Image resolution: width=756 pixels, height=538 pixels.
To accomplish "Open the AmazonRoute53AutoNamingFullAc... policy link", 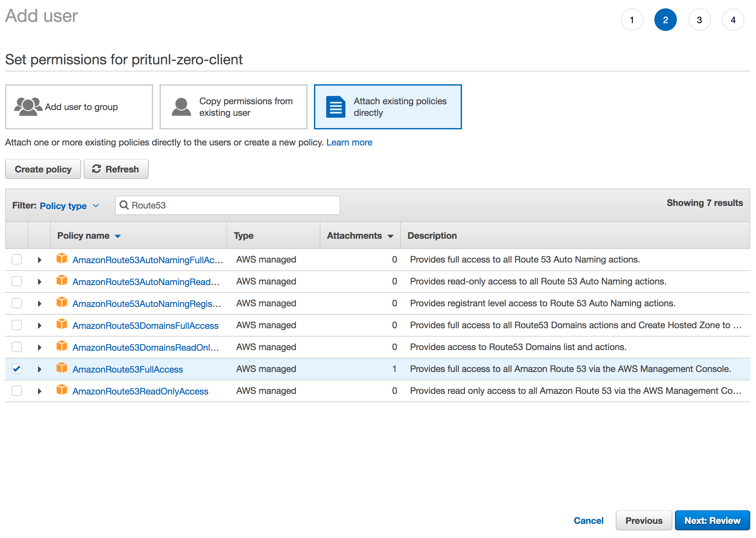I will point(148,260).
